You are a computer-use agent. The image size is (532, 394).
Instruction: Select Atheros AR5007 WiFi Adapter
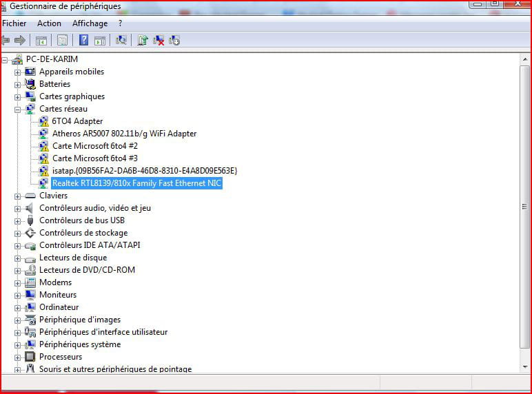coord(124,134)
